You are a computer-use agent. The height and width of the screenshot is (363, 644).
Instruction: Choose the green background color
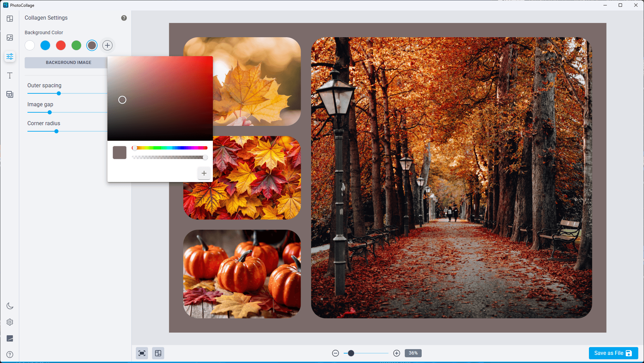tap(76, 45)
